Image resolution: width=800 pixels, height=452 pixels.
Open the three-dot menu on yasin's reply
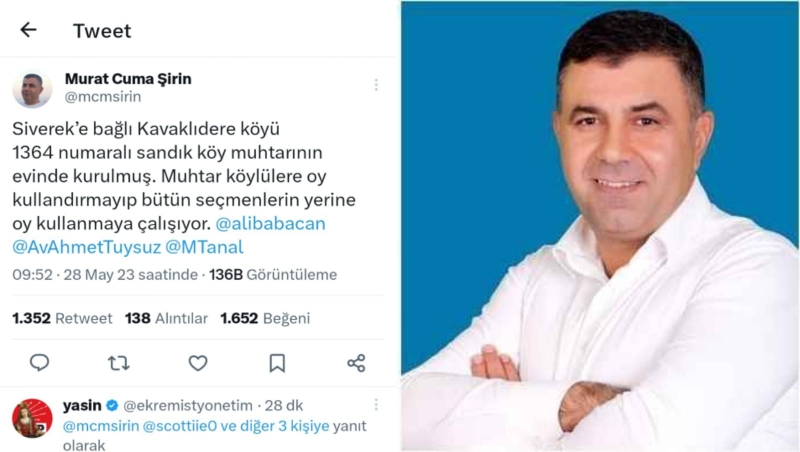pyautogui.click(x=376, y=405)
